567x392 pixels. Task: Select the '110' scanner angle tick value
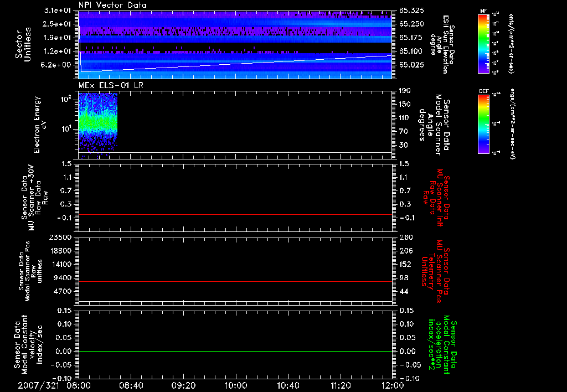coord(405,118)
